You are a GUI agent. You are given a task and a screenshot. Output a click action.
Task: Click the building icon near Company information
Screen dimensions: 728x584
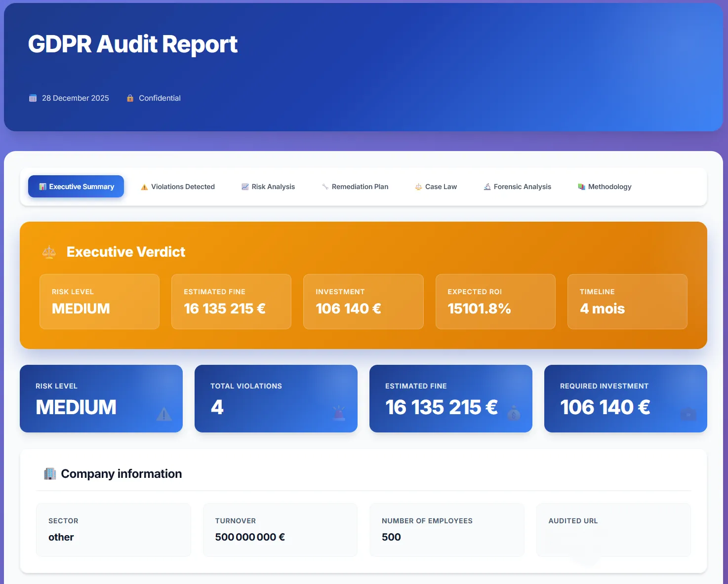50,473
